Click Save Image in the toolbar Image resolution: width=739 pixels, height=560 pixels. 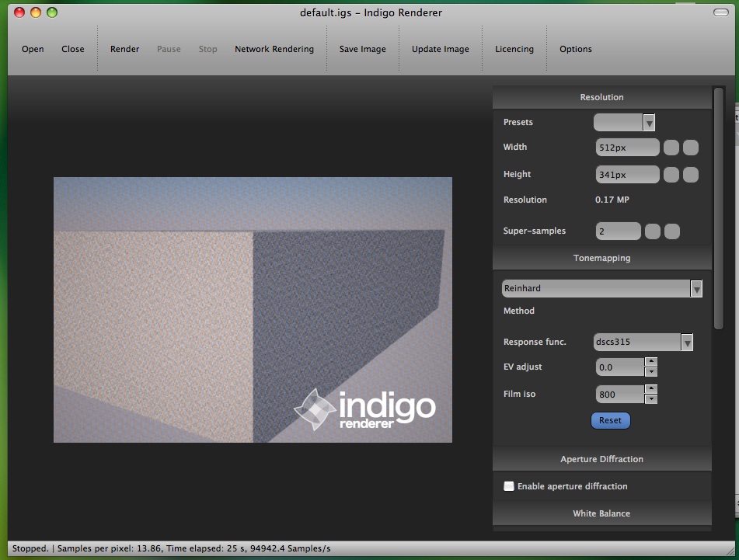point(362,49)
